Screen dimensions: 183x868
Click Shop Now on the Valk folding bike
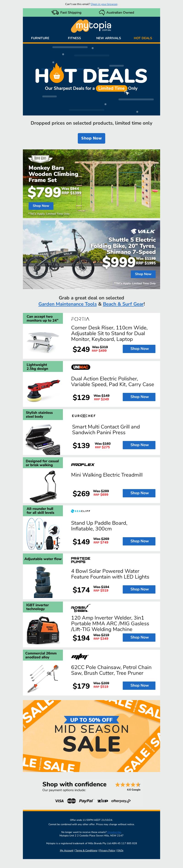[x=143, y=274]
